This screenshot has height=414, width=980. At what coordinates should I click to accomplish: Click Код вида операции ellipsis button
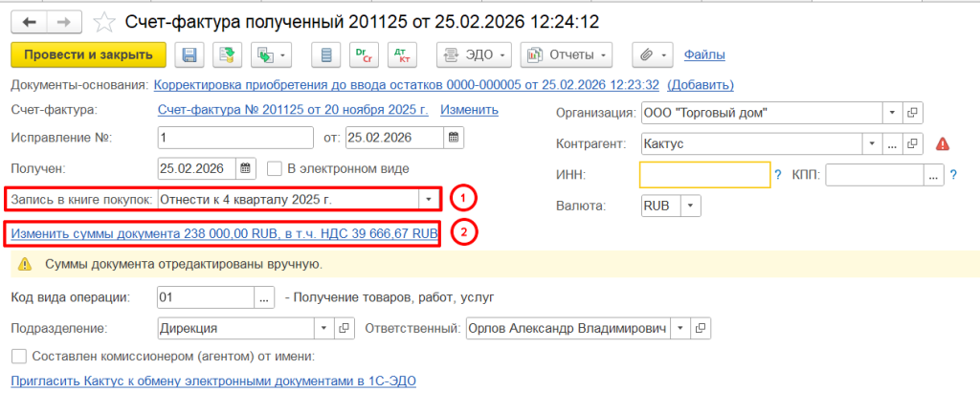[x=264, y=298]
